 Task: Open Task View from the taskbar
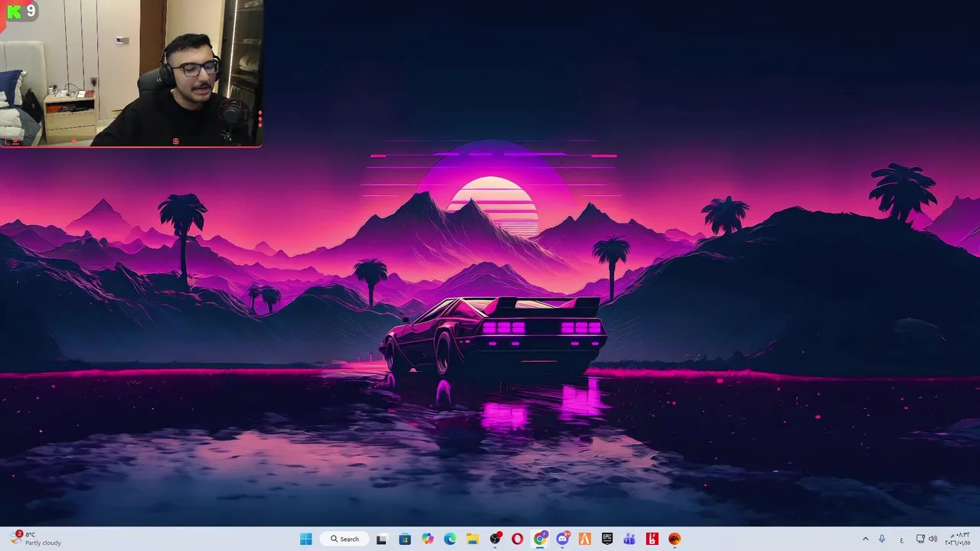point(382,539)
